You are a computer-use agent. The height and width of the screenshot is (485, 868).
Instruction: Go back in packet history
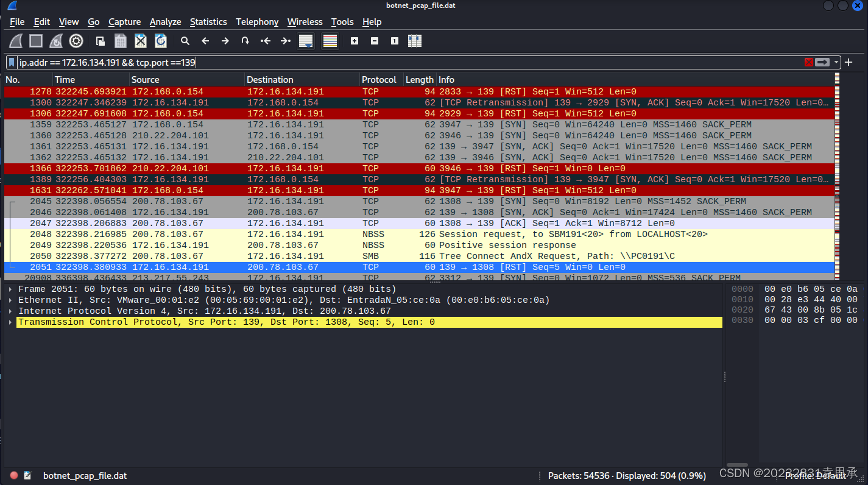coord(205,41)
